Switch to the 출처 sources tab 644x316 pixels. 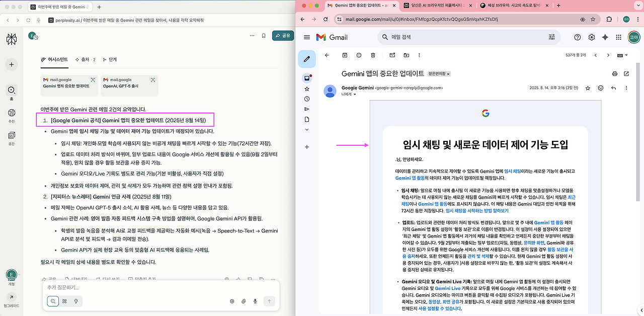85,59
